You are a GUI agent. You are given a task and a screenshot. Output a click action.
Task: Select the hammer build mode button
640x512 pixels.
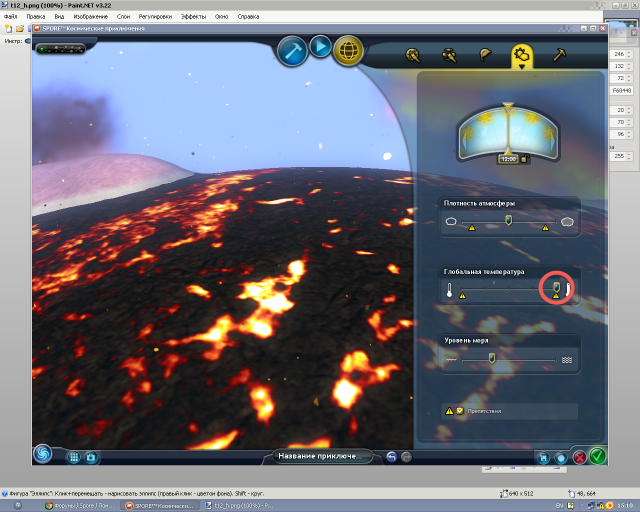292,51
